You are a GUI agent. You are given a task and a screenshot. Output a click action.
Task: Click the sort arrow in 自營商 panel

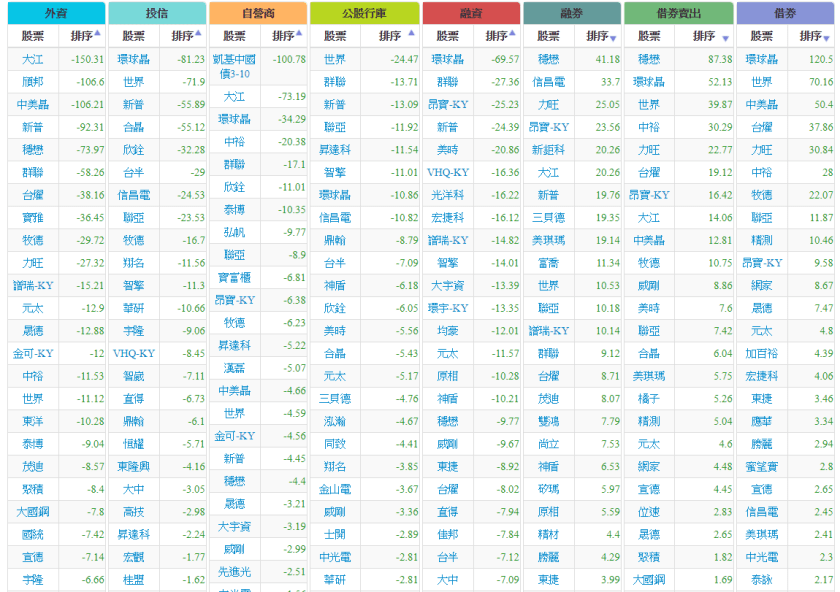pos(299,34)
